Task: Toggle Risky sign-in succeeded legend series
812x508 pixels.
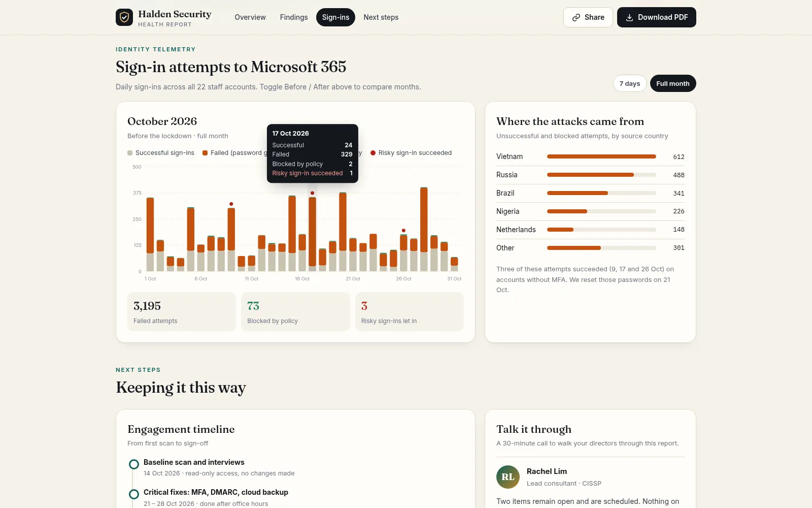Action: 411,153
